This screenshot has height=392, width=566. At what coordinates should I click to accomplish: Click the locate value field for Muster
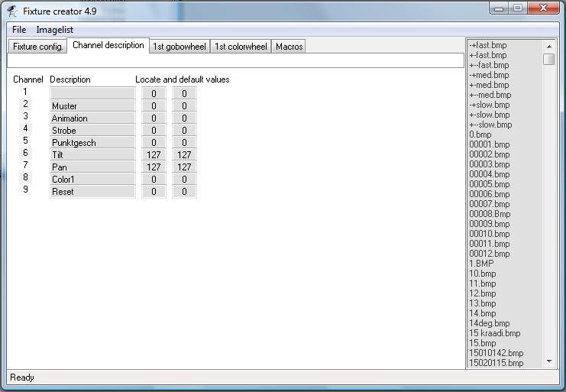coord(154,105)
